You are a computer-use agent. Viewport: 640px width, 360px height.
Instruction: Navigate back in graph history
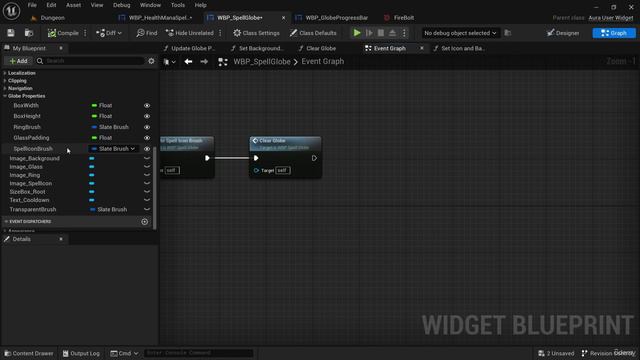(x=188, y=62)
